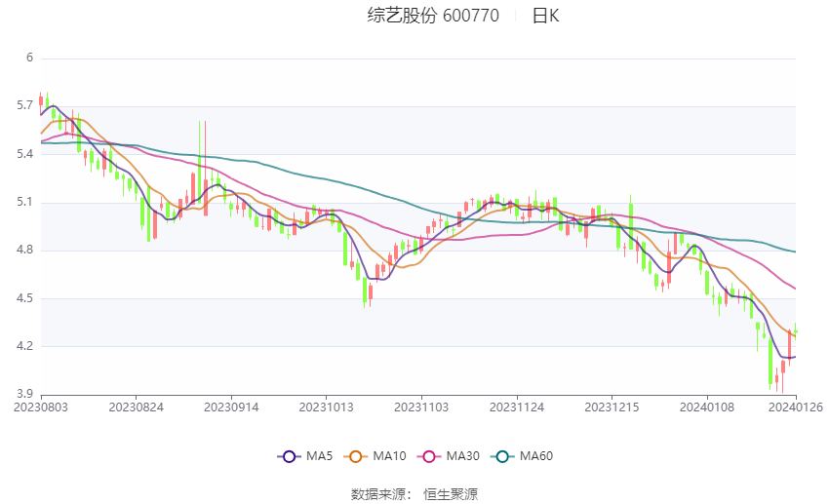Viewport: 829px width, 504px height.
Task: Toggle the MA30 legend series
Action: 449,456
